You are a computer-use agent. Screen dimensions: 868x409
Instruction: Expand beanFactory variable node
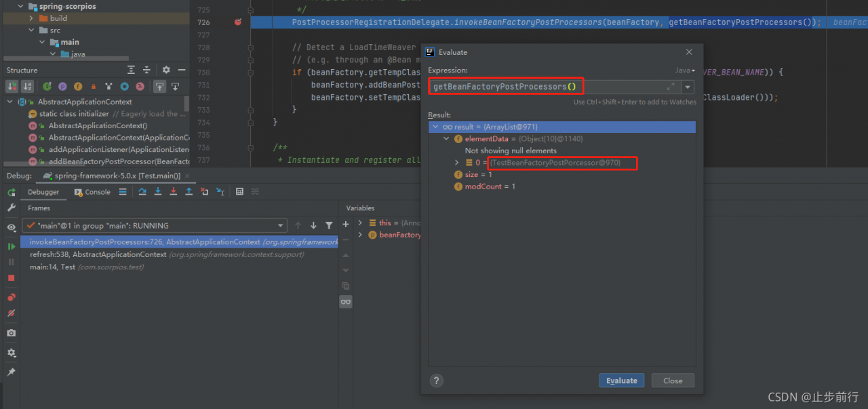(x=360, y=235)
